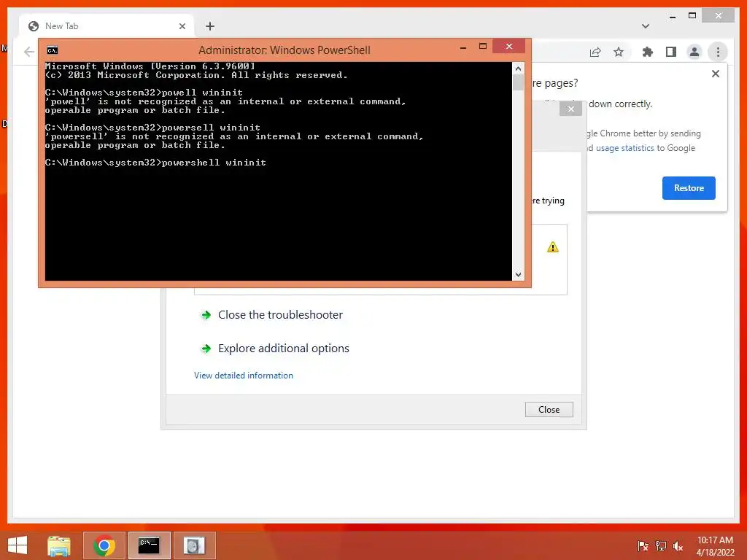Open the taskbar clock showing 10:17 AM

click(715, 546)
